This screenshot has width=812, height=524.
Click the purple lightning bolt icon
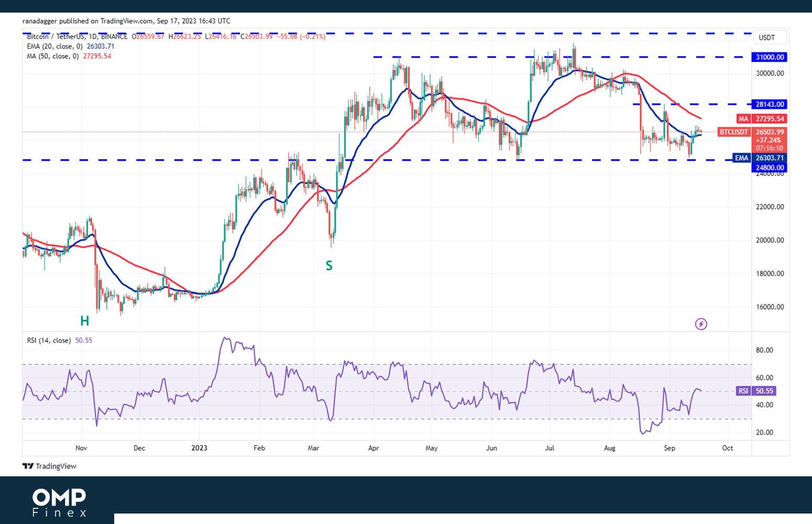(x=701, y=324)
